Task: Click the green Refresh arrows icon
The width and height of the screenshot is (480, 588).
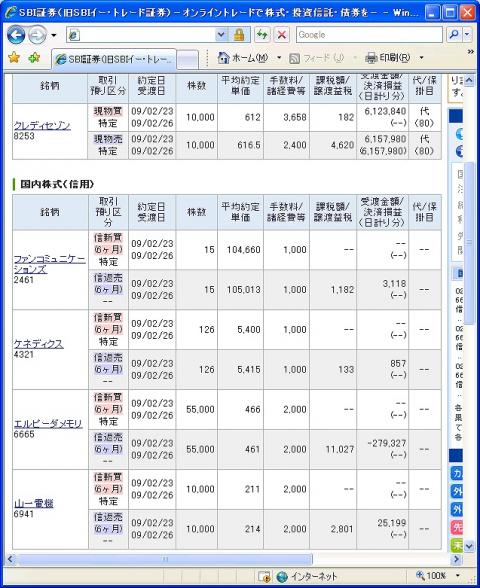Action: point(262,35)
